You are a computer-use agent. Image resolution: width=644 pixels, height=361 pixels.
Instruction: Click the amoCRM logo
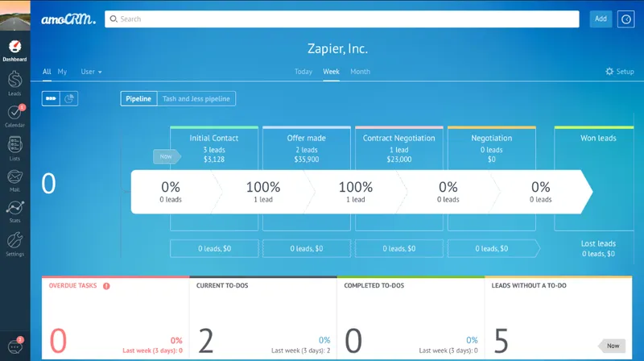[x=68, y=19]
